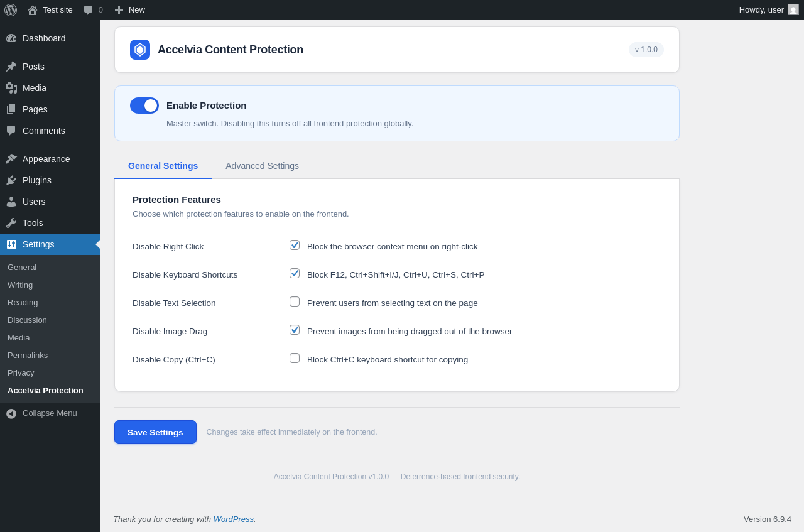Click the comments bubble icon in admin bar

pos(89,10)
